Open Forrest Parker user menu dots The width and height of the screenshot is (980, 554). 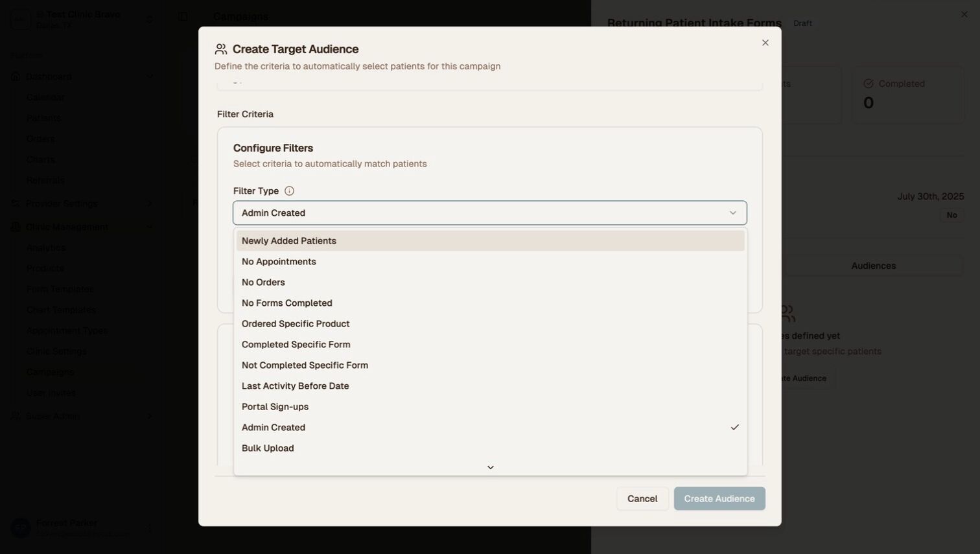click(x=150, y=529)
